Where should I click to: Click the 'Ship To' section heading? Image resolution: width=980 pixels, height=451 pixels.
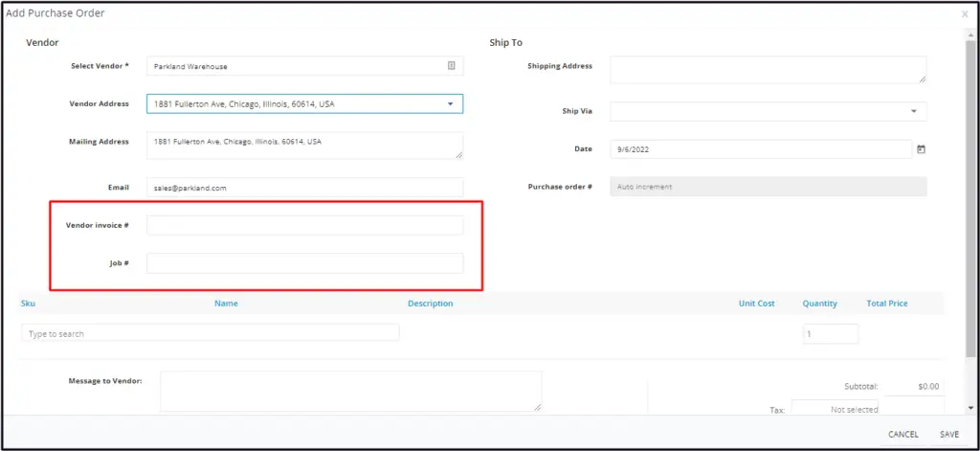pyautogui.click(x=505, y=43)
